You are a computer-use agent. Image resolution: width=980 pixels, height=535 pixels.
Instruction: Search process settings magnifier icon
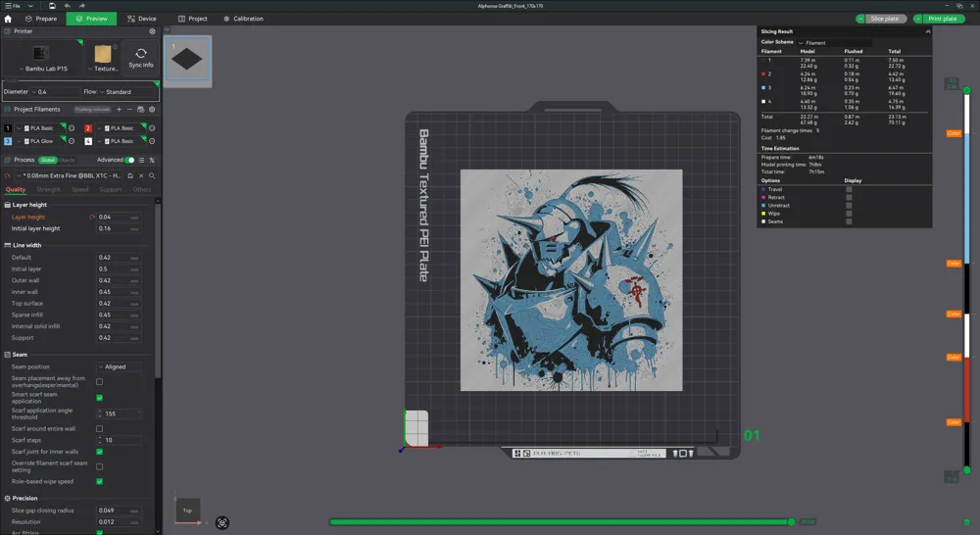[152, 176]
